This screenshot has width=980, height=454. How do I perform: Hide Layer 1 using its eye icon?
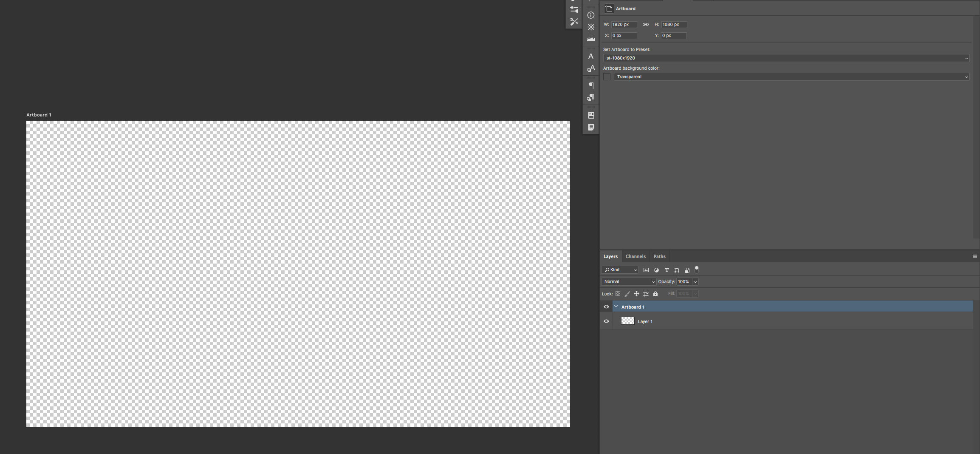pyautogui.click(x=606, y=321)
